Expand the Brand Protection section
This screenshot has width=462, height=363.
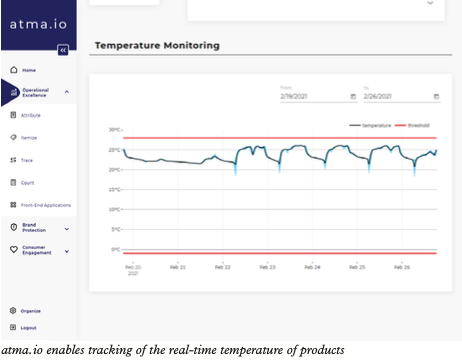(x=67, y=229)
